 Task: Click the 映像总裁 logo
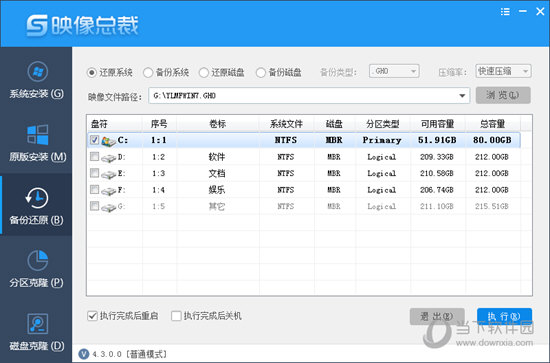tap(83, 25)
